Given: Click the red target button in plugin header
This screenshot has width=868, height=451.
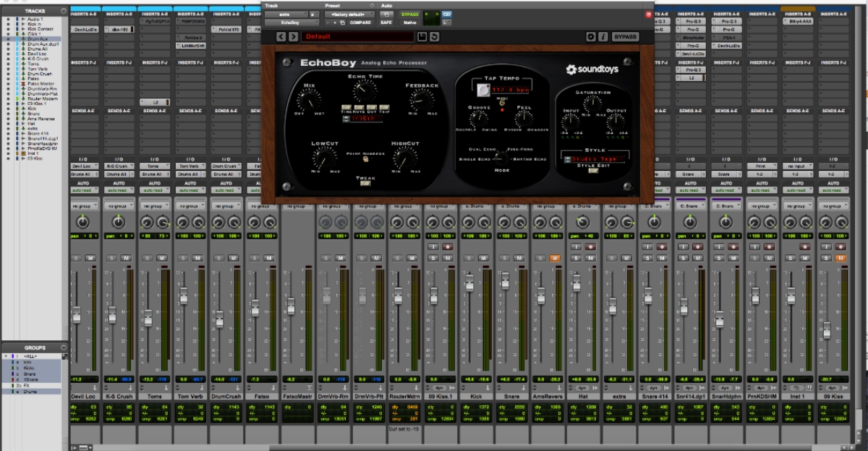Looking at the screenshot, I should (x=647, y=14).
